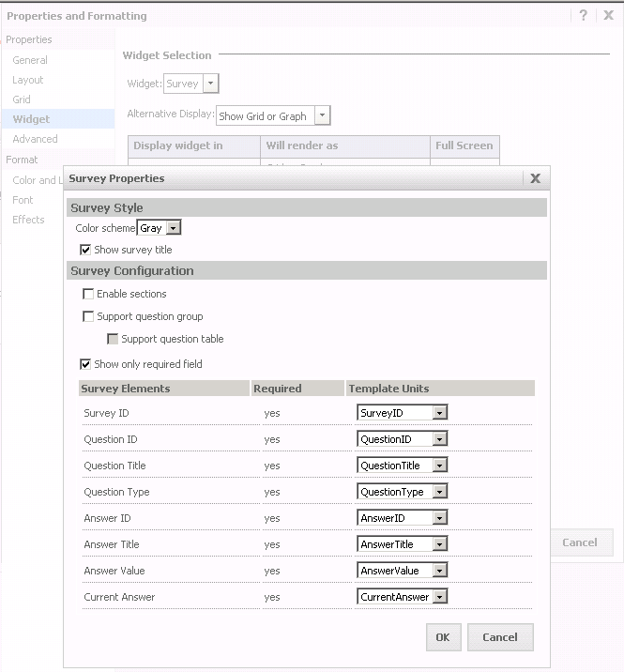Click the help question mark icon

[x=584, y=16]
